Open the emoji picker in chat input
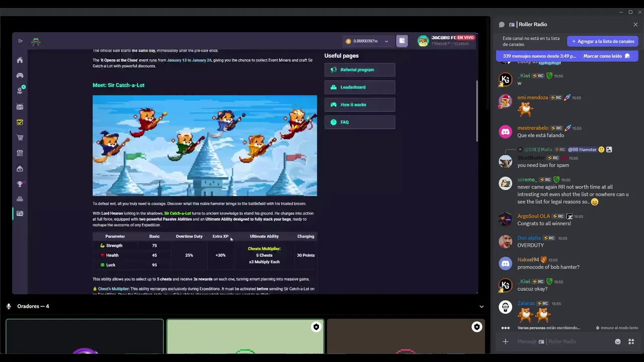Screen dimensions: 644x362 click(618, 342)
